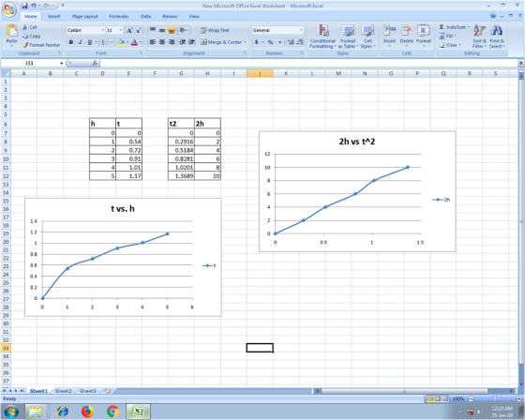The width and height of the screenshot is (525, 420).
Task: Decrease font size with Shrink Font
Action: point(139,31)
